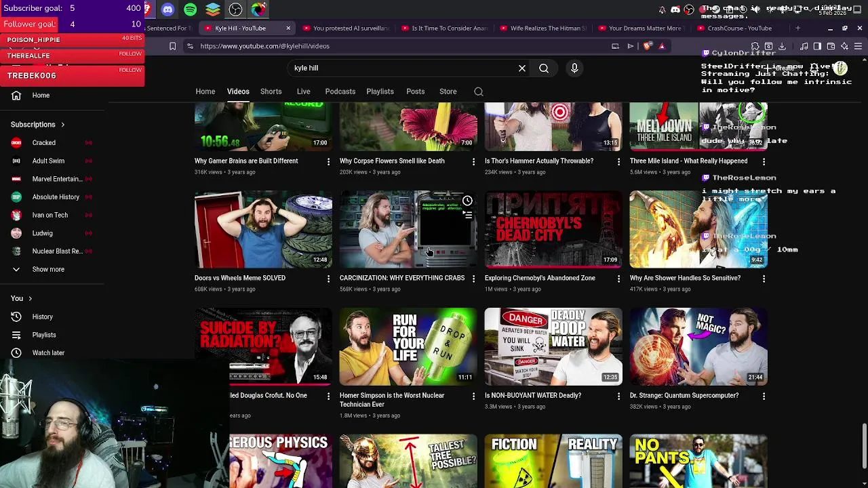868x488 pixels.
Task: Open the music note playlist icon
Action: 804,46
